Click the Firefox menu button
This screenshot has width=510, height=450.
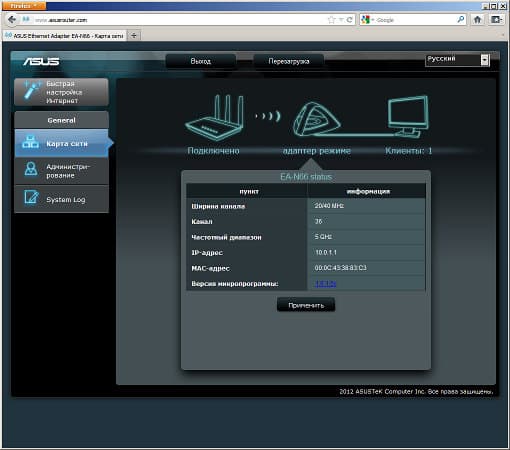coord(23,6)
